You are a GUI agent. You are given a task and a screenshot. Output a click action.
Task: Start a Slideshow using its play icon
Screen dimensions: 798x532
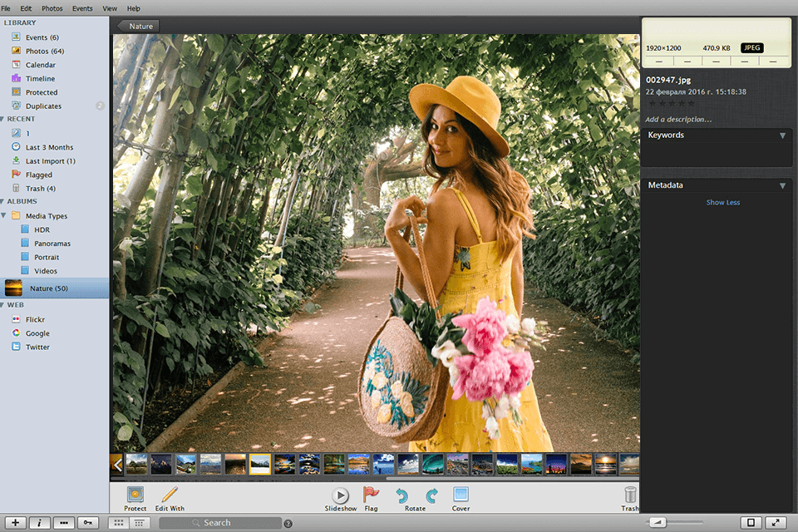tap(341, 493)
